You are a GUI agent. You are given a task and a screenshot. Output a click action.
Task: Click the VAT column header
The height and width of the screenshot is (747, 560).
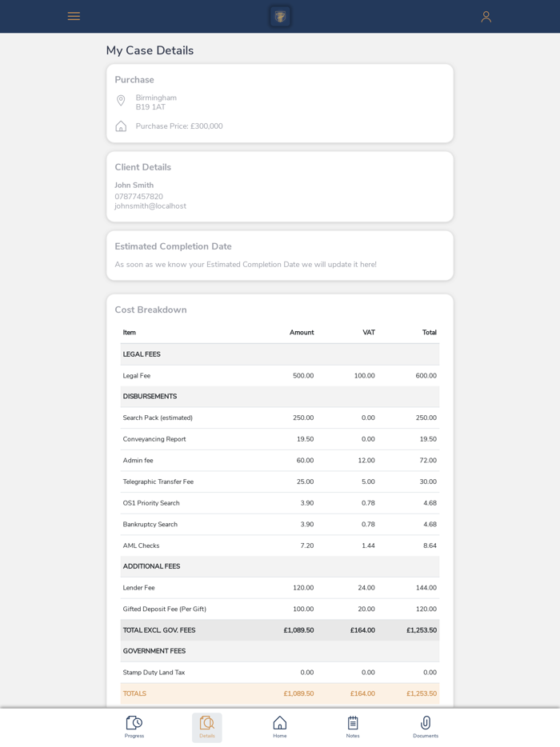coord(368,333)
